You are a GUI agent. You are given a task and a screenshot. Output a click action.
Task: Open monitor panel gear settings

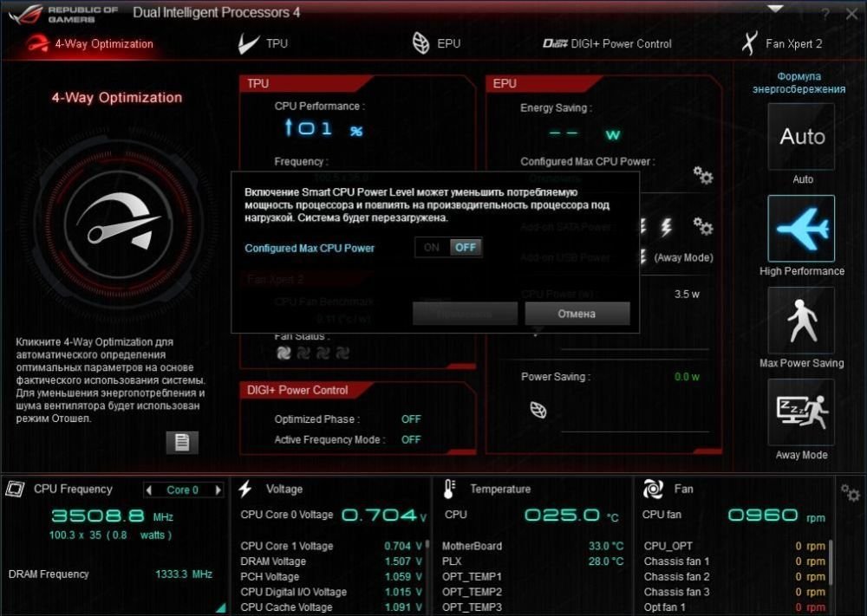coord(850,493)
